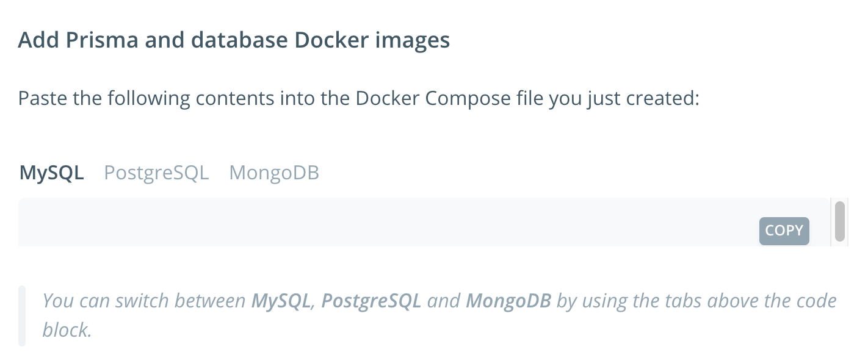Click the Add Prisma and database heading
The height and width of the screenshot is (355, 868).
(x=234, y=39)
